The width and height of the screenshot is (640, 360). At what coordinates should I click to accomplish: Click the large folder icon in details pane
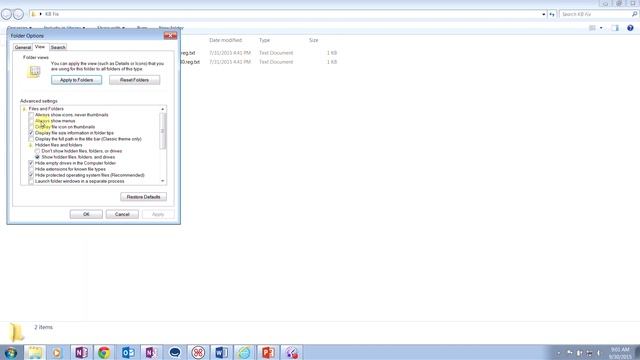17,332
